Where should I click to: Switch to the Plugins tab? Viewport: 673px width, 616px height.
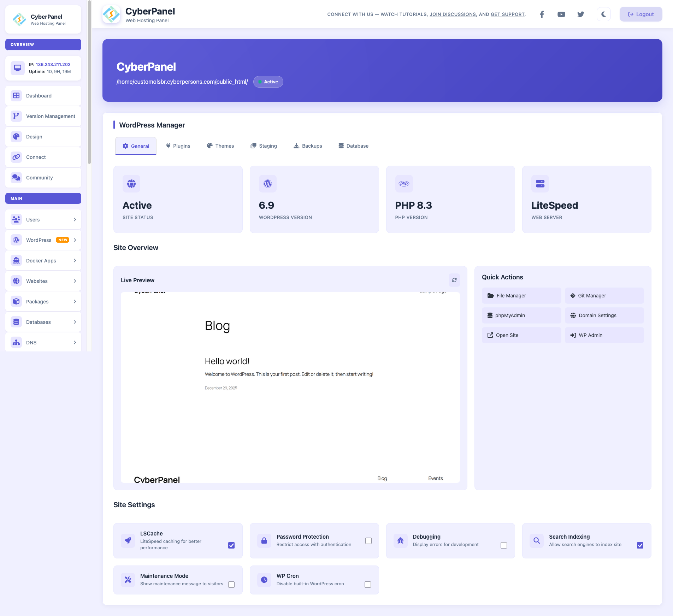(178, 146)
